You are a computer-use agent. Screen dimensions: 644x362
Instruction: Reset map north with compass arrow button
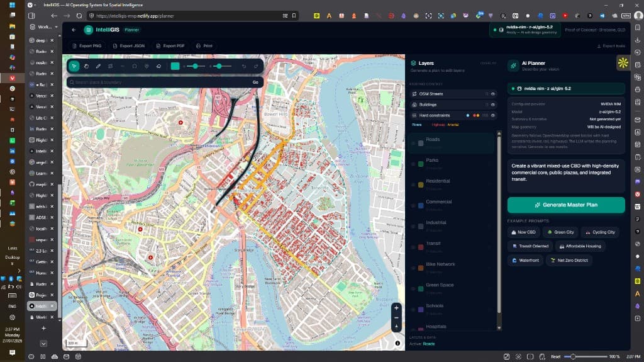pos(396,327)
